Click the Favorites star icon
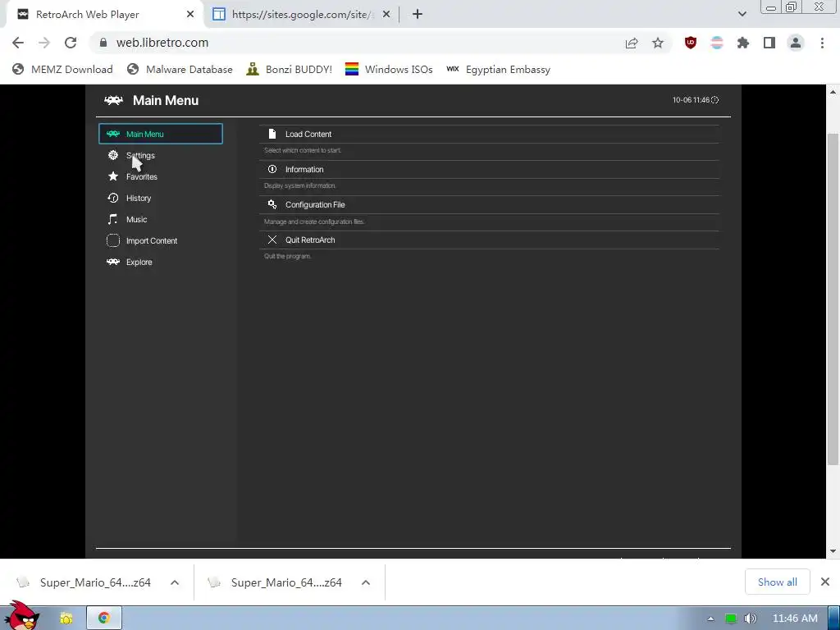Image resolution: width=840 pixels, height=630 pixels. (113, 176)
